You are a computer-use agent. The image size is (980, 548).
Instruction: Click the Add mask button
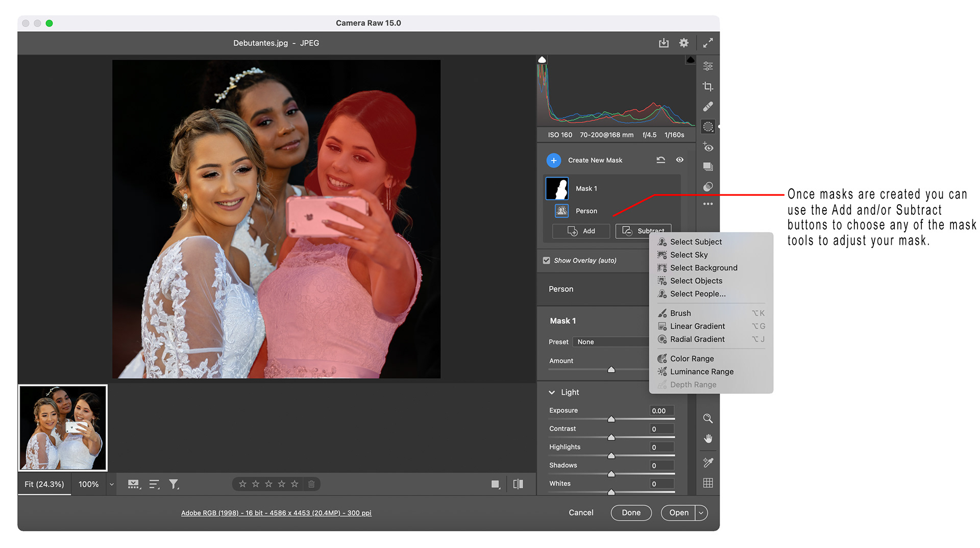click(x=581, y=231)
